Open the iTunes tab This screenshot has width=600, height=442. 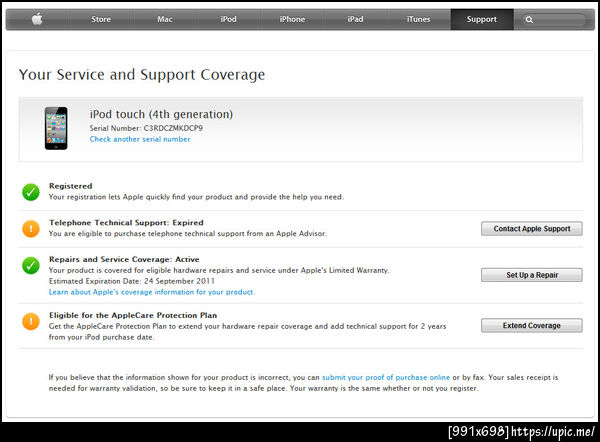coord(419,19)
